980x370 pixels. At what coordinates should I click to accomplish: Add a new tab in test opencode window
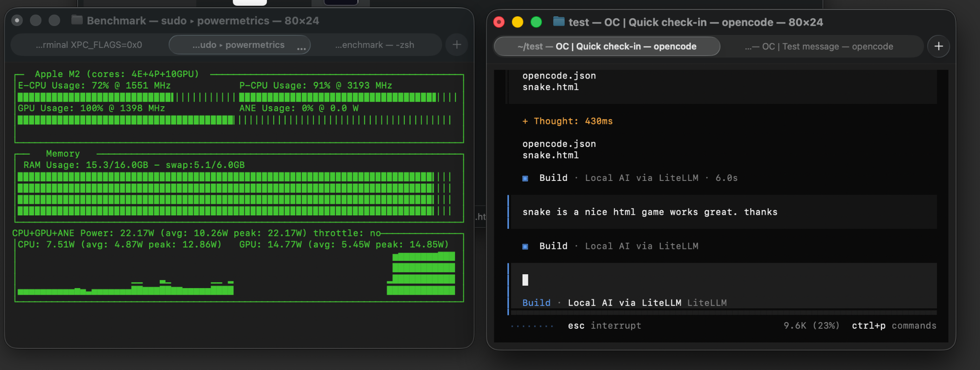(938, 47)
